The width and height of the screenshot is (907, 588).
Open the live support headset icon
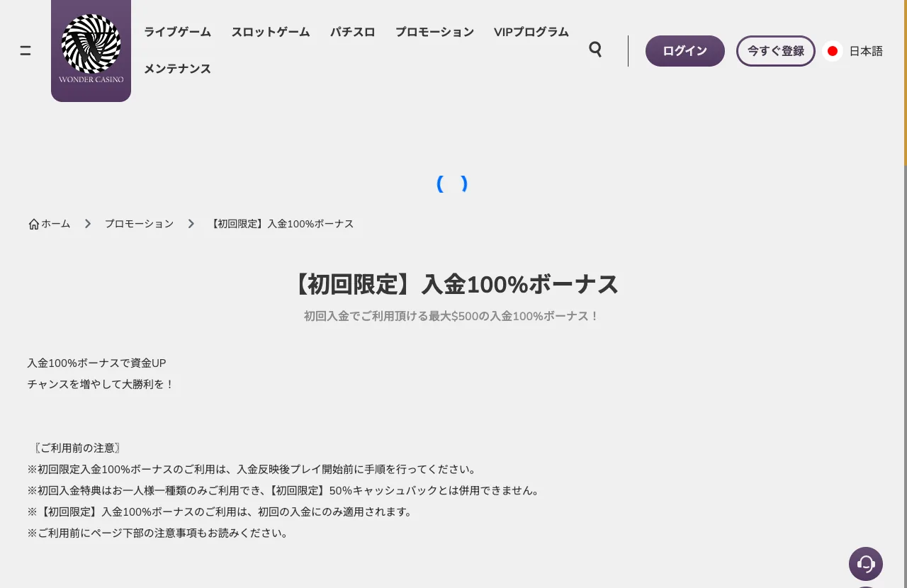click(x=866, y=564)
